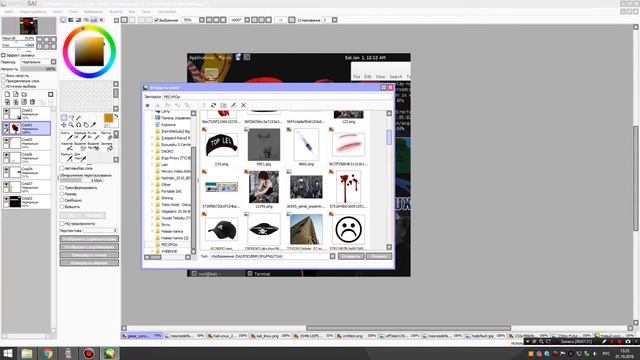Image resolution: width=640 pixels, height=360 pixels.
Task: Select the lasso tool
Action: point(71,118)
